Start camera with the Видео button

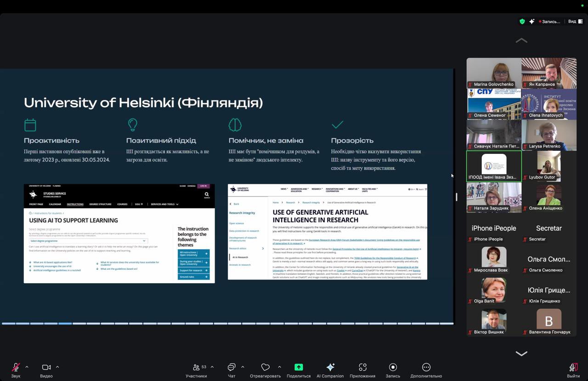click(x=46, y=370)
